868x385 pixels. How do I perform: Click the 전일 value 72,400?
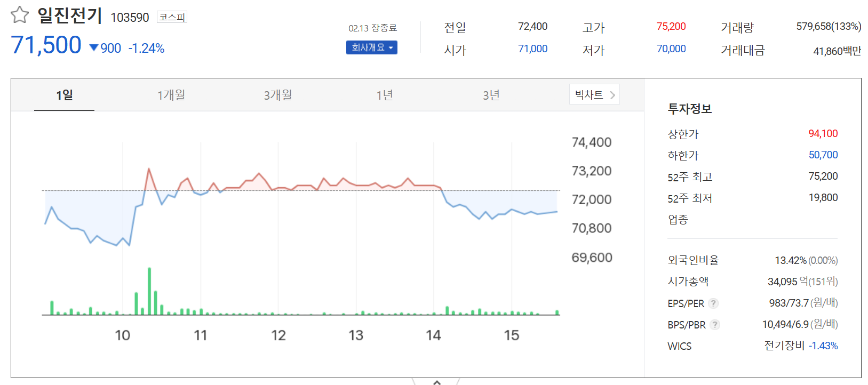[x=532, y=26]
